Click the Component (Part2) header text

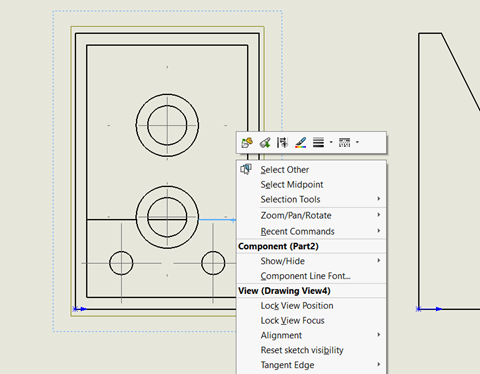pyautogui.click(x=278, y=246)
